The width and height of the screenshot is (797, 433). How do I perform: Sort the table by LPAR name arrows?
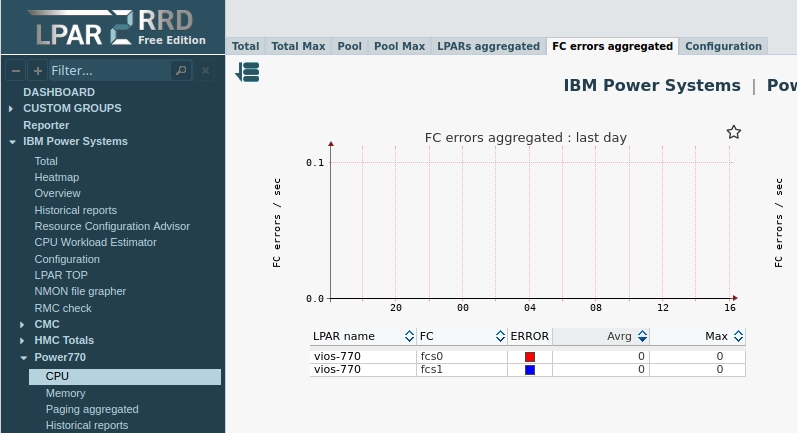(x=409, y=336)
